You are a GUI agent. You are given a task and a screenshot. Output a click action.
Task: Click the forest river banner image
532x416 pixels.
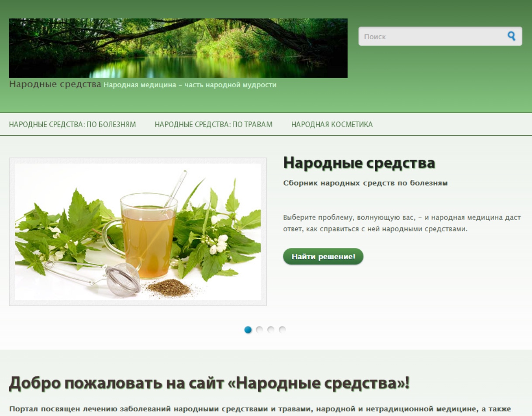[x=178, y=48]
